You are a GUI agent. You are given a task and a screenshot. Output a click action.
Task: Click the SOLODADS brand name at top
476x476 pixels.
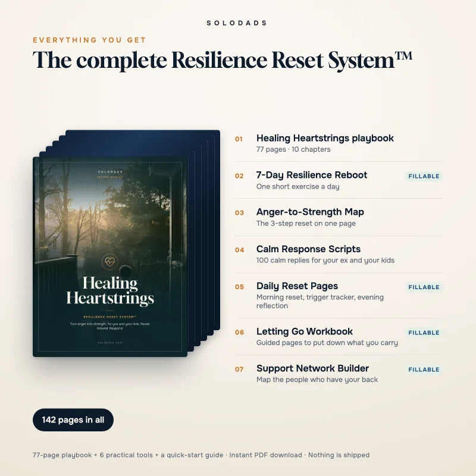(x=236, y=23)
